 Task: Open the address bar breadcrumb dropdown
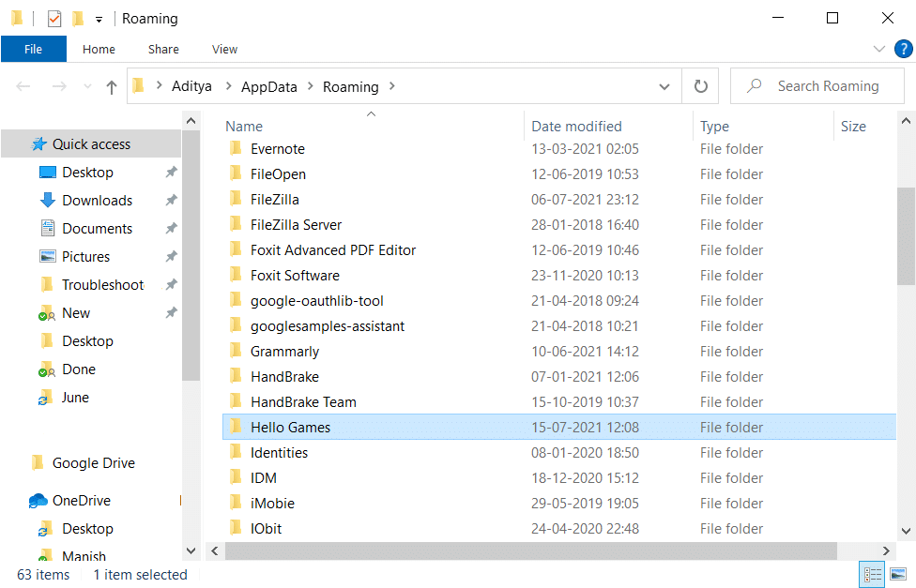pyautogui.click(x=664, y=85)
